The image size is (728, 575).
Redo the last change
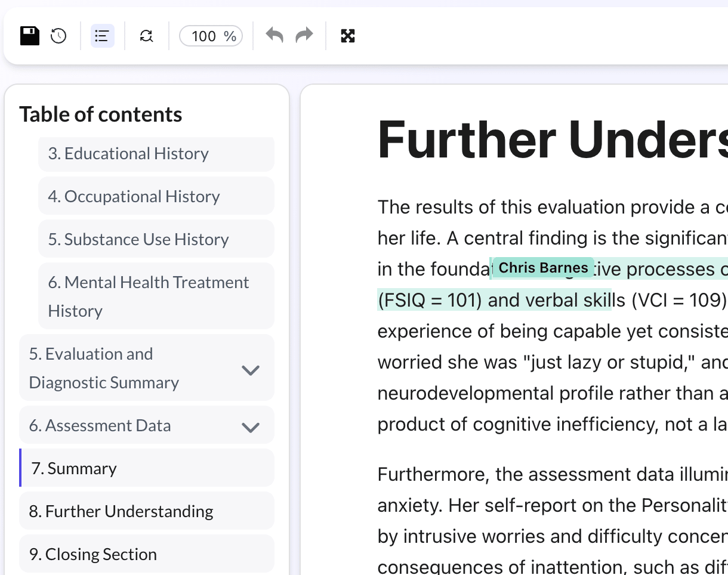pyautogui.click(x=304, y=36)
